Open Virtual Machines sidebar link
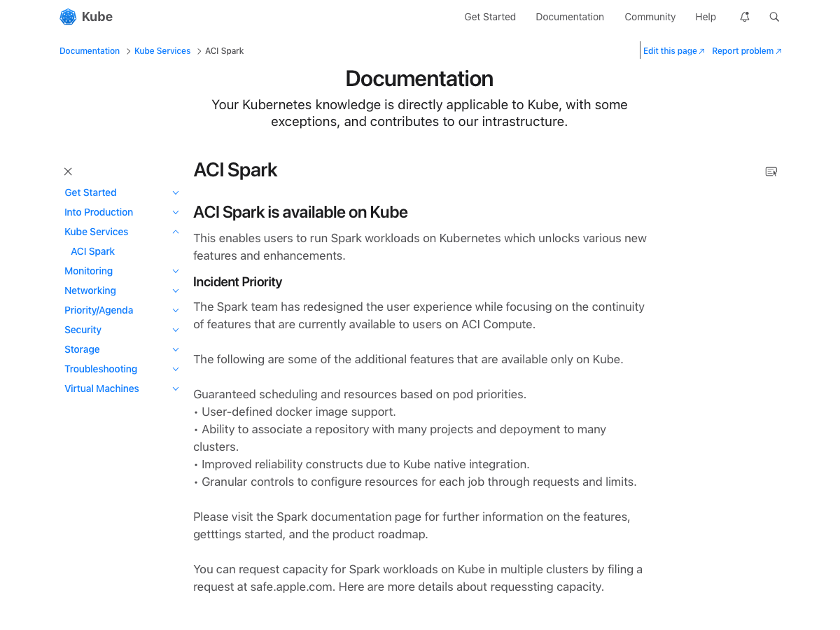 click(x=101, y=388)
